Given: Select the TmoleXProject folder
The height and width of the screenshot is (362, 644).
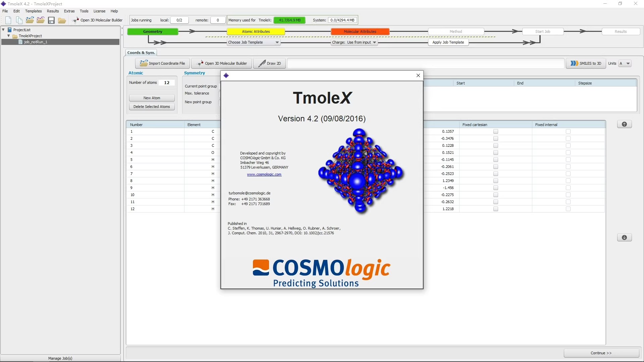Looking at the screenshot, I should click(30, 36).
